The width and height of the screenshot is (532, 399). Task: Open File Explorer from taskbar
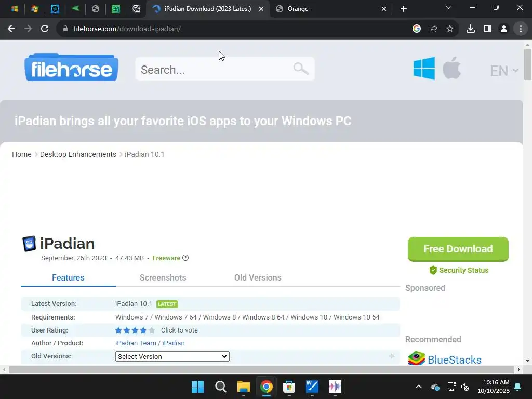point(243,387)
